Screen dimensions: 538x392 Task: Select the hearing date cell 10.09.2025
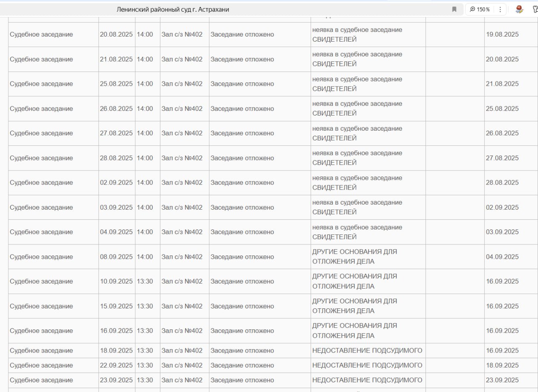coord(116,282)
